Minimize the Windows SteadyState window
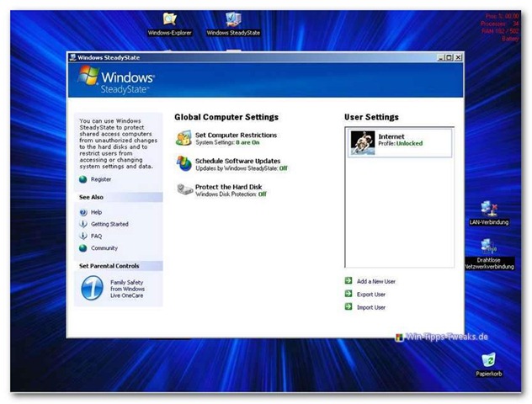Image resolution: width=532 pixels, height=404 pixels. tap(440, 58)
